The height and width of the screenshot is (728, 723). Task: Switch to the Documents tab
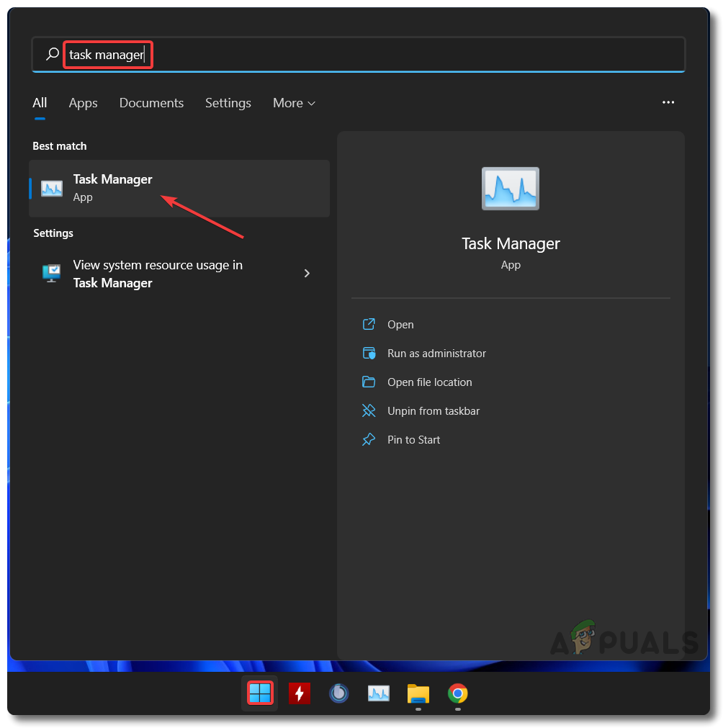click(151, 102)
